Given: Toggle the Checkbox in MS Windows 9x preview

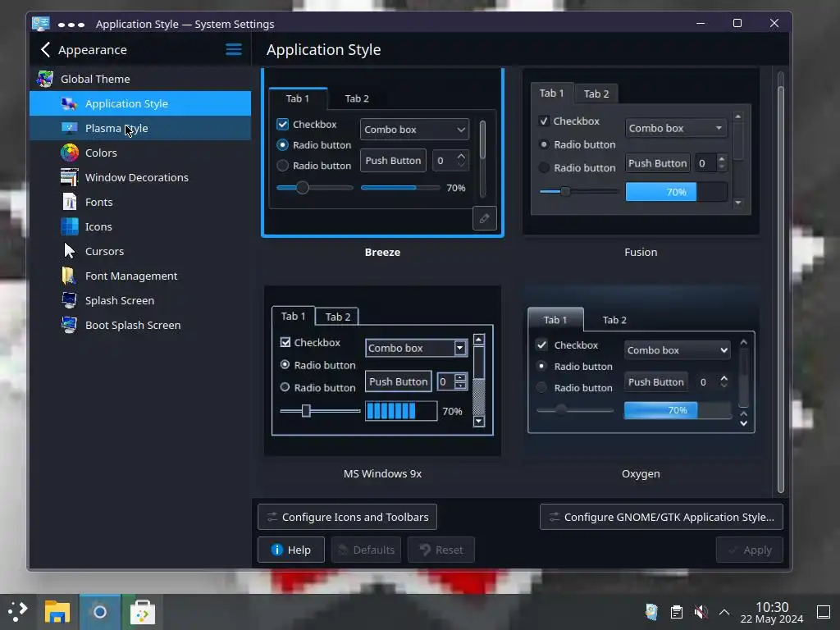Looking at the screenshot, I should 285,342.
